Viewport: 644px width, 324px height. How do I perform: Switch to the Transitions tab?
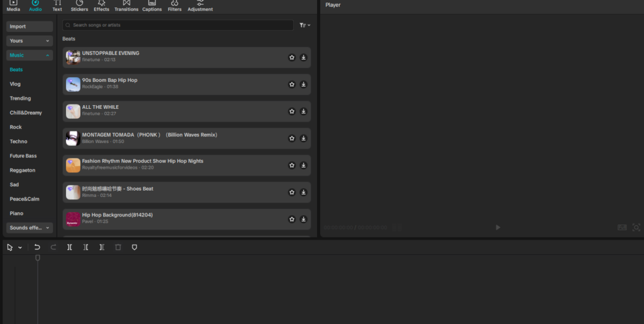pyautogui.click(x=126, y=6)
